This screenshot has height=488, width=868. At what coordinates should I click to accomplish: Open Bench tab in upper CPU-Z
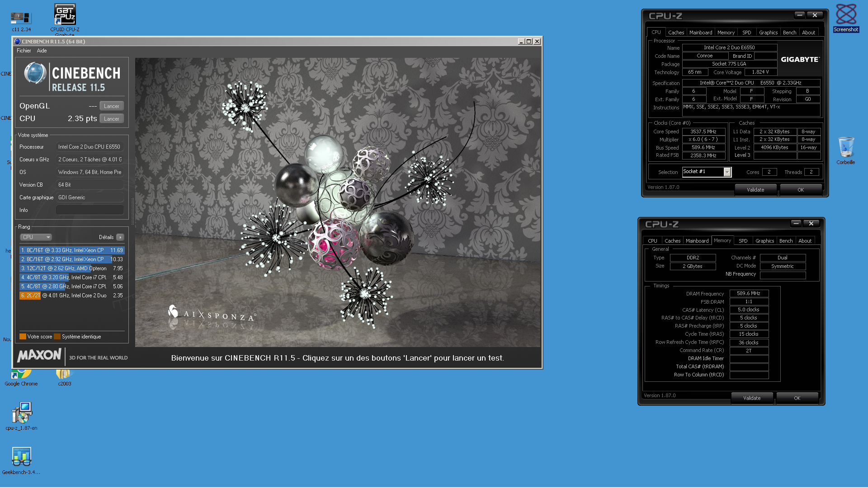tap(789, 33)
